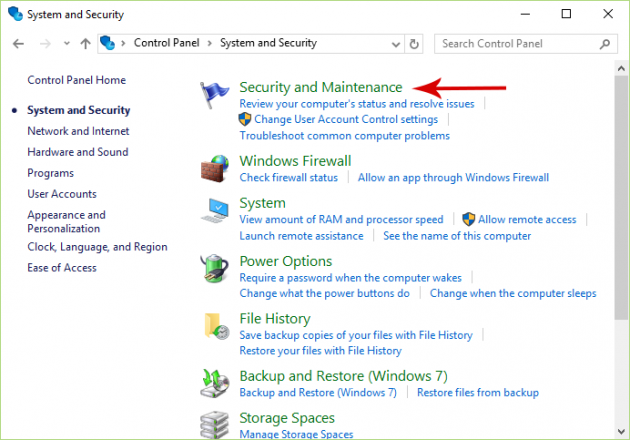This screenshot has width=630, height=440.
Task: Open Network and Internet category
Action: [78, 131]
